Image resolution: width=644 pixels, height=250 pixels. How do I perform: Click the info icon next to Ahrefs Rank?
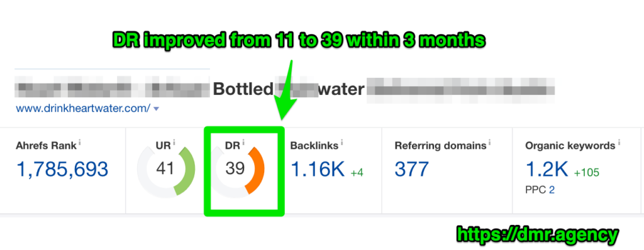[x=79, y=143]
